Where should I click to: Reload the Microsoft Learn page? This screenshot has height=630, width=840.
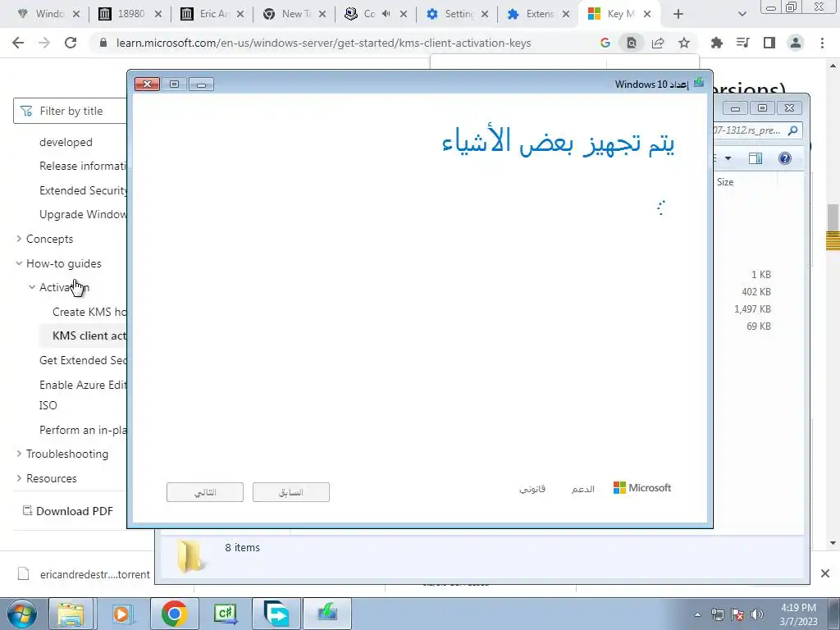[x=71, y=43]
